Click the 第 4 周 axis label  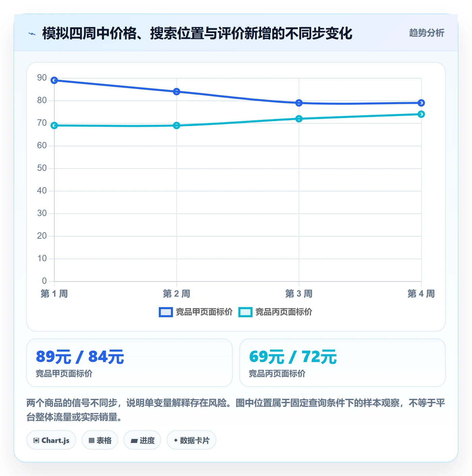(421, 294)
